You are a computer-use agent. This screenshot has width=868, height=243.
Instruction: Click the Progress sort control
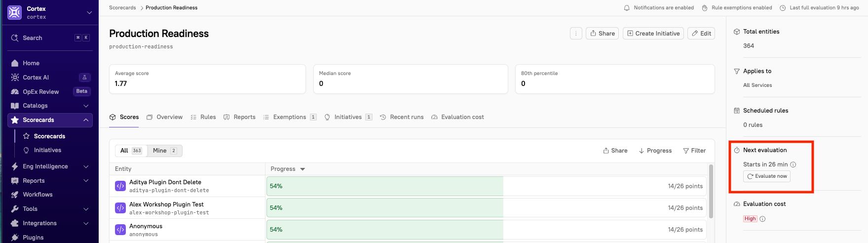tap(655, 151)
